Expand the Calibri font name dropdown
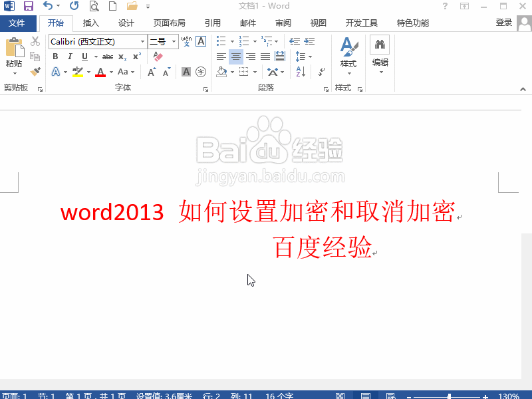532x399 pixels. (142, 41)
